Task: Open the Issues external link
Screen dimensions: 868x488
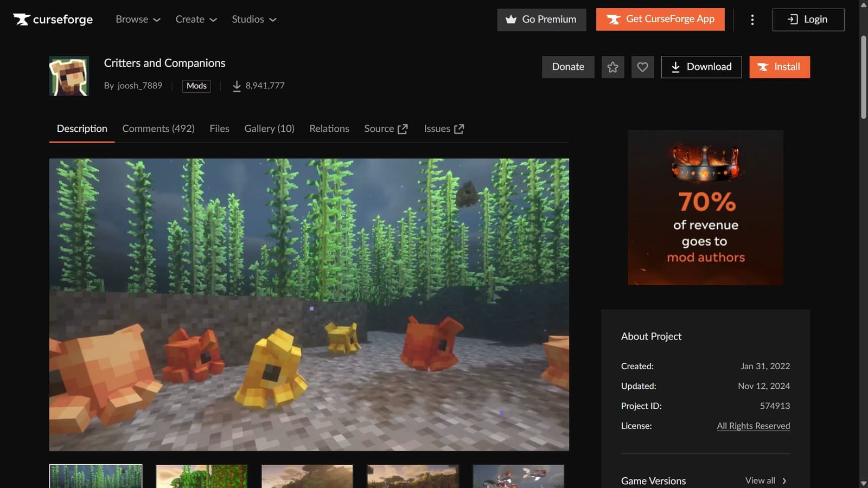Action: pyautogui.click(x=443, y=129)
